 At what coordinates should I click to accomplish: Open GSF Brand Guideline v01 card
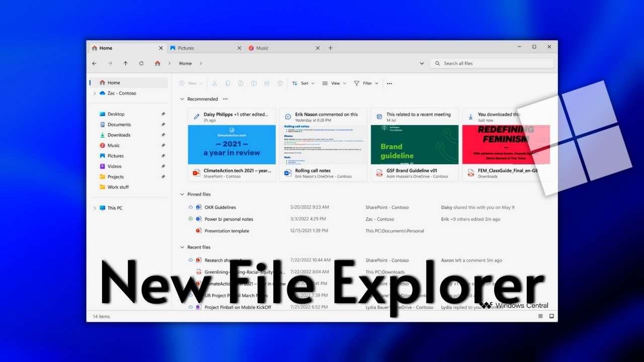point(415,144)
